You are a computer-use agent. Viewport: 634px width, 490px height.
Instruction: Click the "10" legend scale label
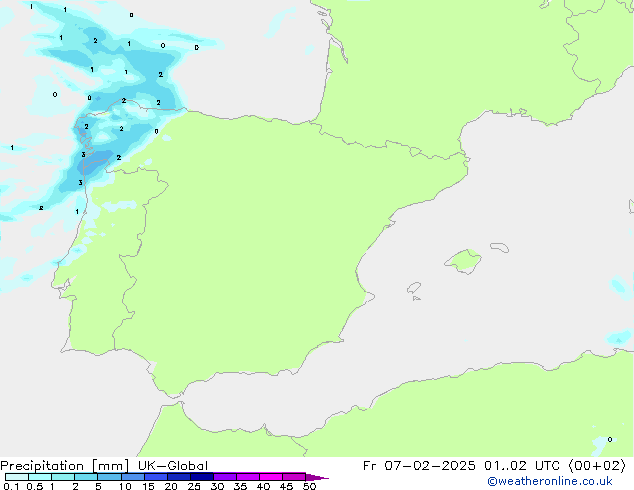pyautogui.click(x=125, y=486)
